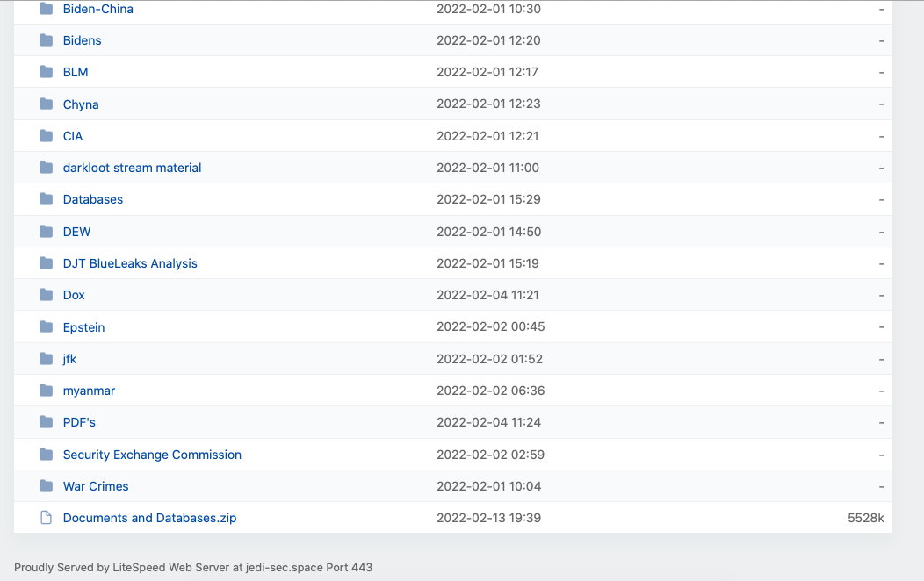Open the Biden-China directory link
This screenshot has height=581, width=924.
(x=97, y=9)
